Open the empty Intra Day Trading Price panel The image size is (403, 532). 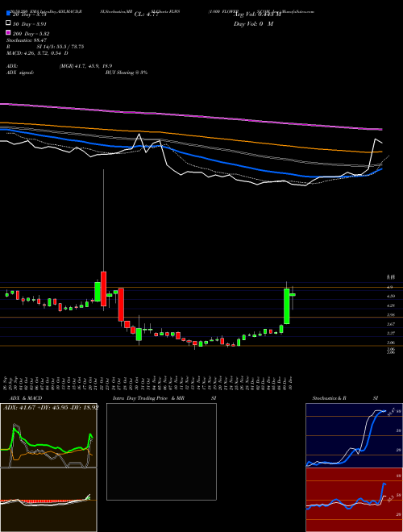(161, 451)
